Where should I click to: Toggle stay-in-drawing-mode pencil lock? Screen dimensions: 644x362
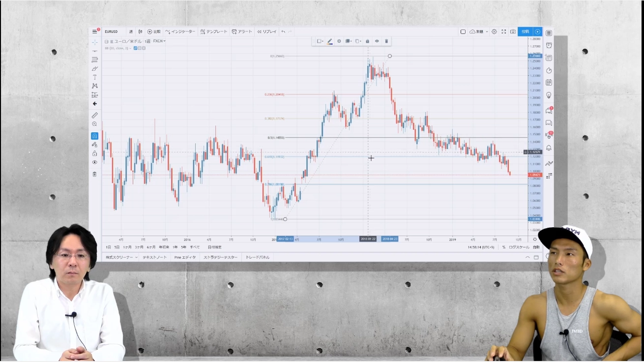[x=95, y=145]
